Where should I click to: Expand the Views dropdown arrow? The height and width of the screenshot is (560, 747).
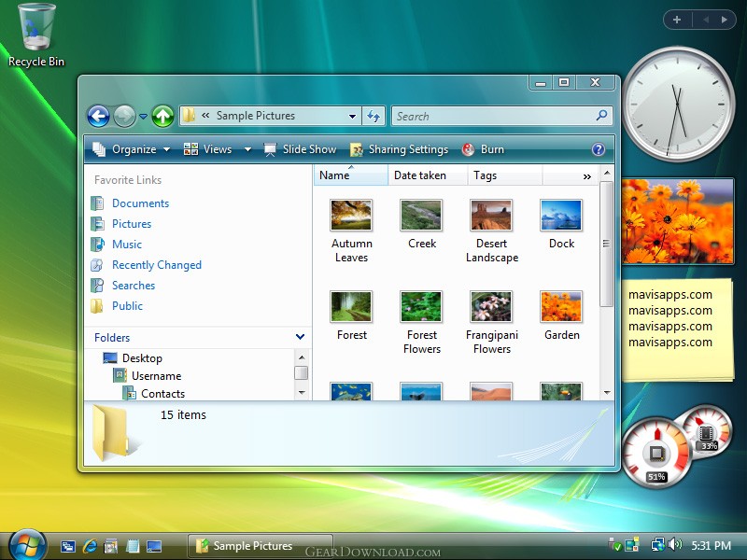click(x=247, y=149)
